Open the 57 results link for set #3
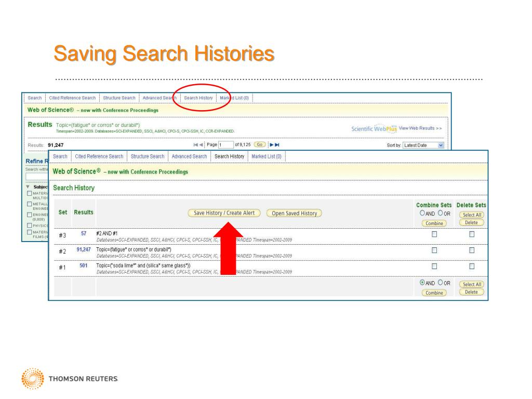Screen dimensions: 532x399 pyautogui.click(x=84, y=233)
